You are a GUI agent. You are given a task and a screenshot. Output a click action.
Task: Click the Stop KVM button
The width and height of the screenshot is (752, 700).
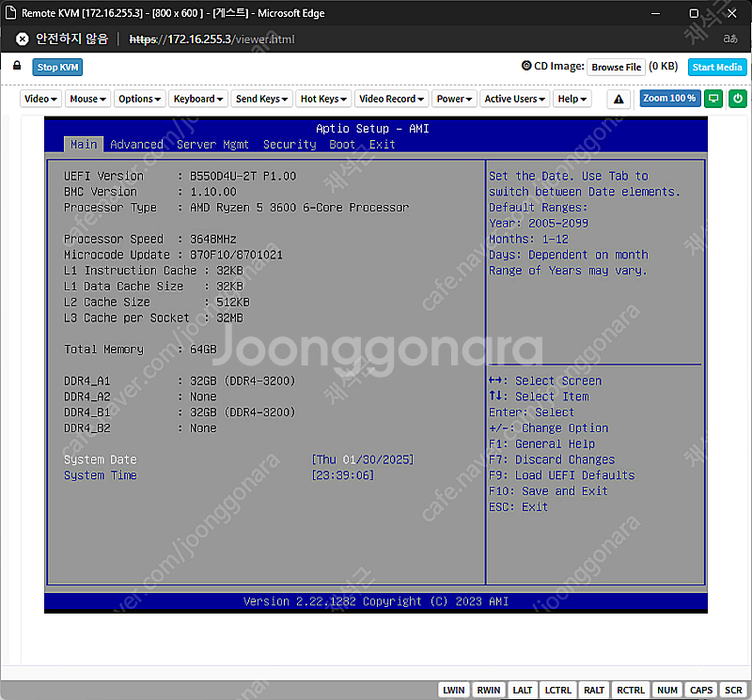coord(57,67)
